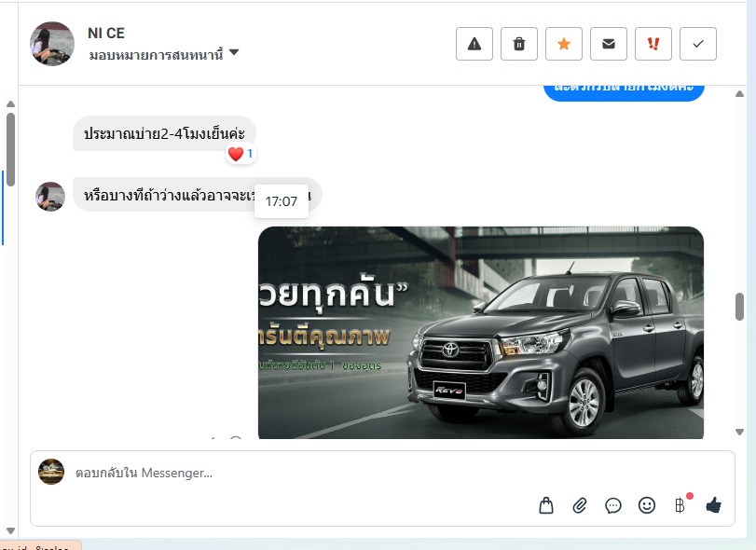
Task: Click the baht payment icon
Action: click(680, 505)
